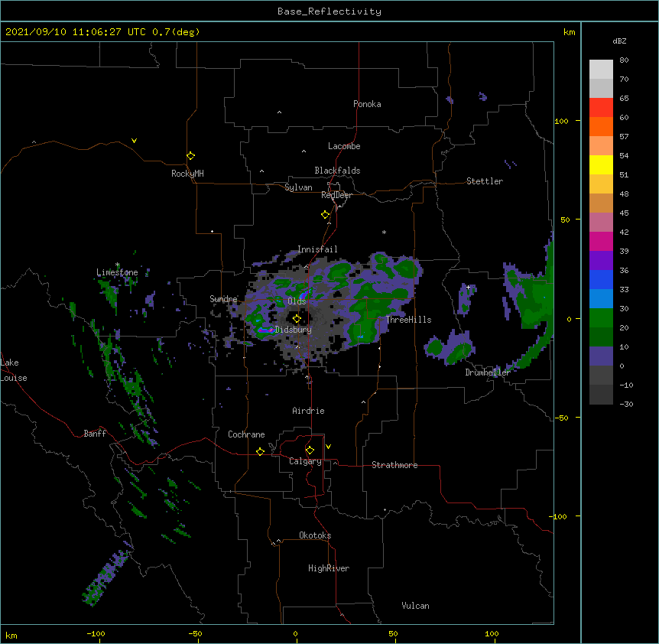Click the Limestone label
Viewport: 659px width, 644px height.
pos(117,272)
